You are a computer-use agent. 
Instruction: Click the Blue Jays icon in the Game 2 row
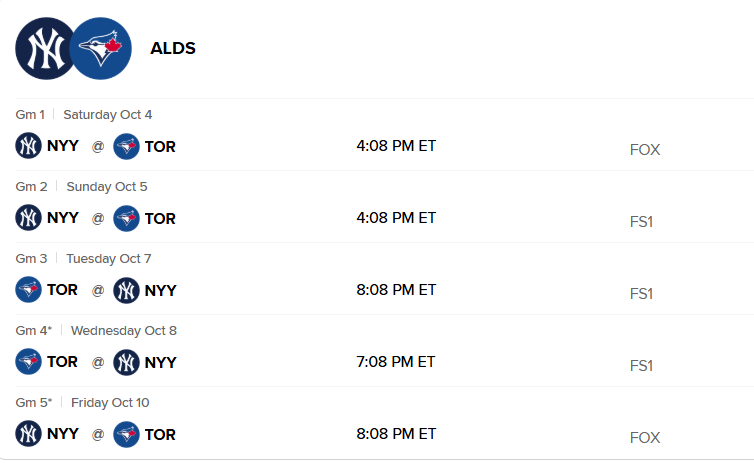click(126, 218)
